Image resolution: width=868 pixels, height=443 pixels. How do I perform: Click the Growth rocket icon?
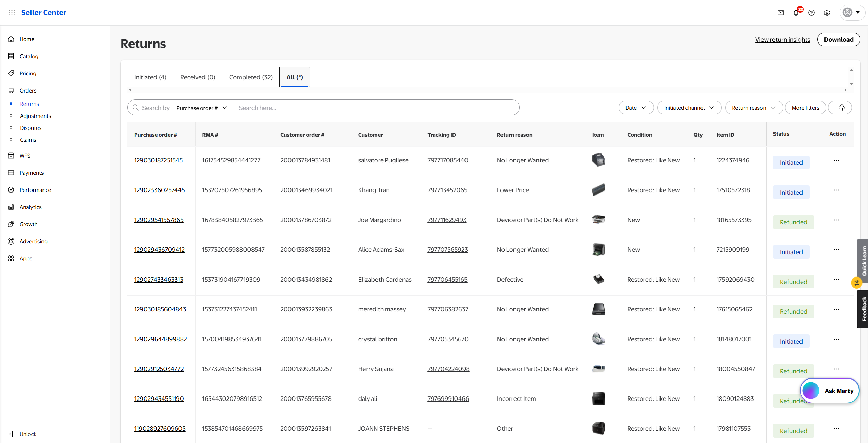tap(11, 224)
